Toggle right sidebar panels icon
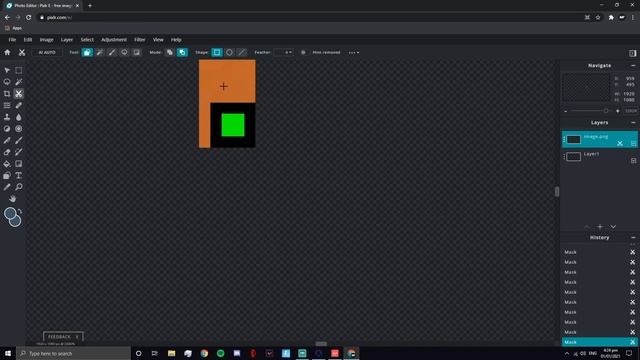This screenshot has width=640, height=360. [632, 53]
